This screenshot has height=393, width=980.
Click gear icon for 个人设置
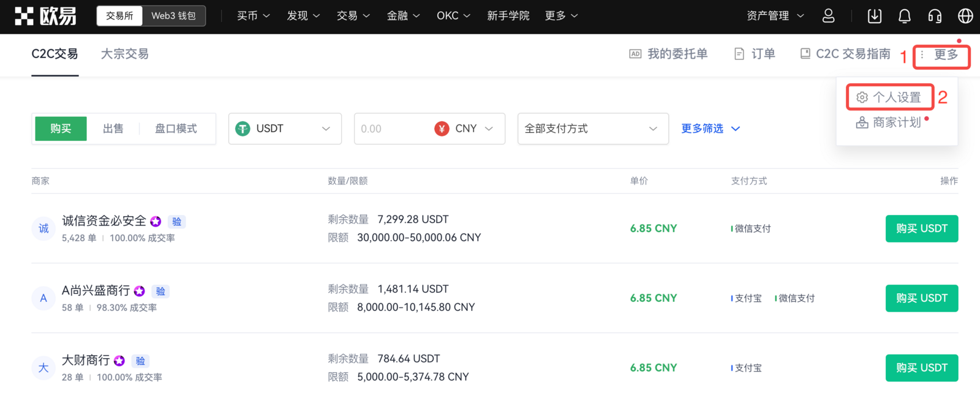[x=862, y=97]
